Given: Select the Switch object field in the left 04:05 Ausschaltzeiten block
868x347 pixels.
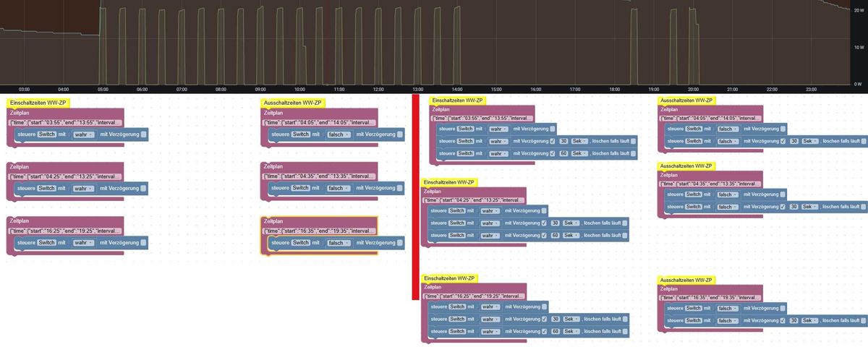Looking at the screenshot, I should pos(301,134).
